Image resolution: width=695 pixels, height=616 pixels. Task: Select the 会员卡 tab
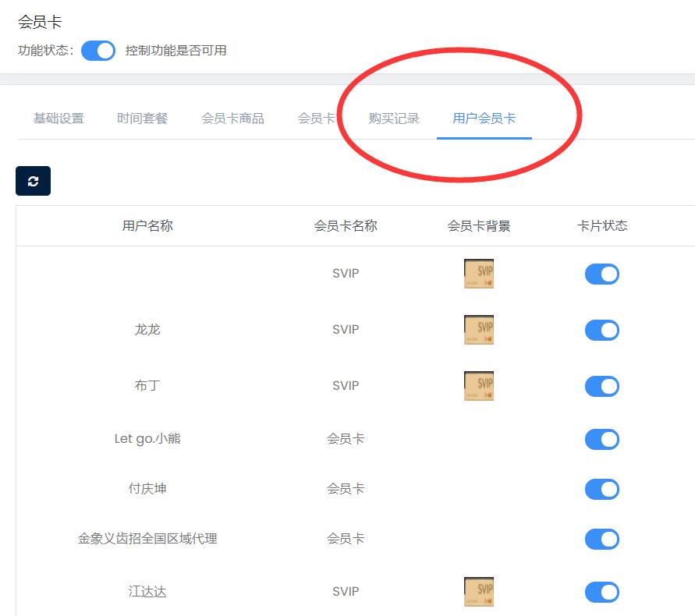point(317,119)
